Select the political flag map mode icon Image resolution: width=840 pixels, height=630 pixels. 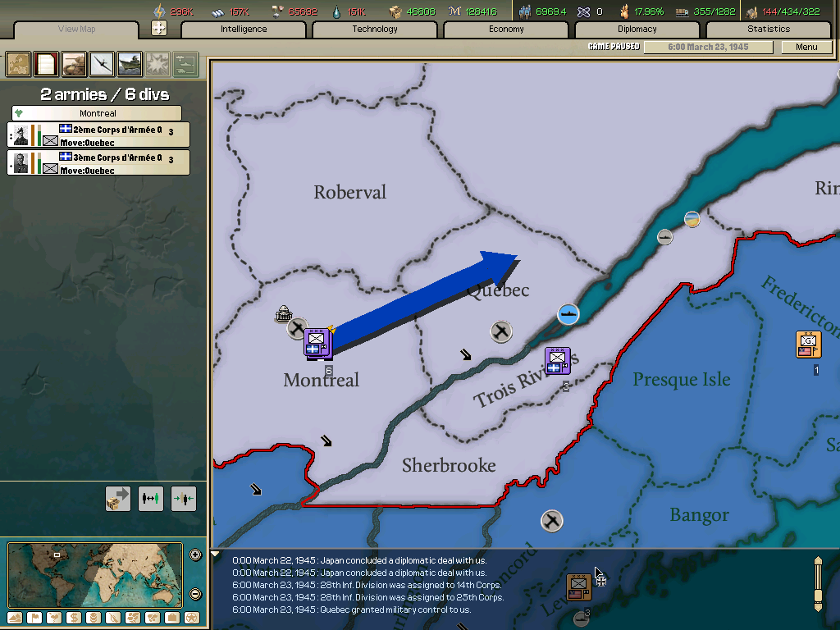(x=34, y=618)
